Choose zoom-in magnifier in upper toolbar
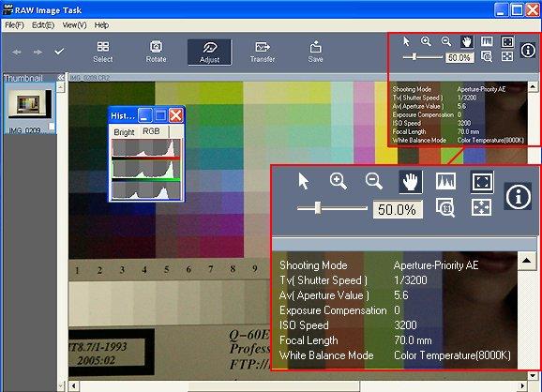The image size is (542, 392). 426,42
